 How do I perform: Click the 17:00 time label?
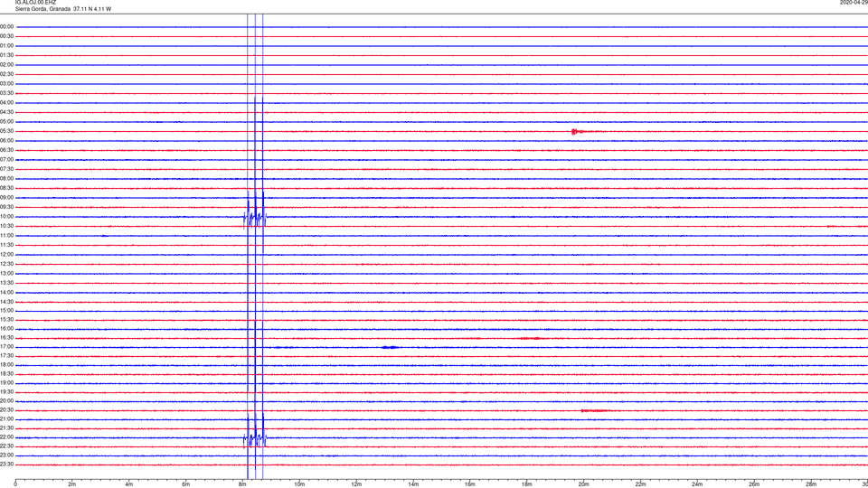(6, 347)
